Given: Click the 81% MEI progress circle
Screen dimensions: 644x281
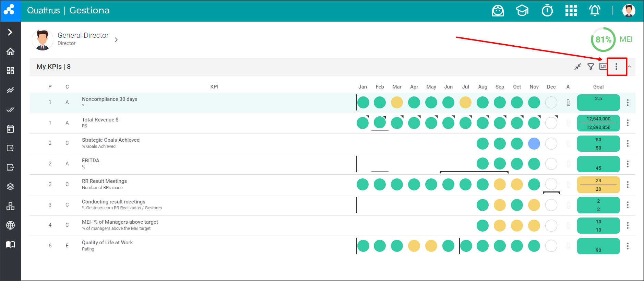Looking at the screenshot, I should point(603,39).
